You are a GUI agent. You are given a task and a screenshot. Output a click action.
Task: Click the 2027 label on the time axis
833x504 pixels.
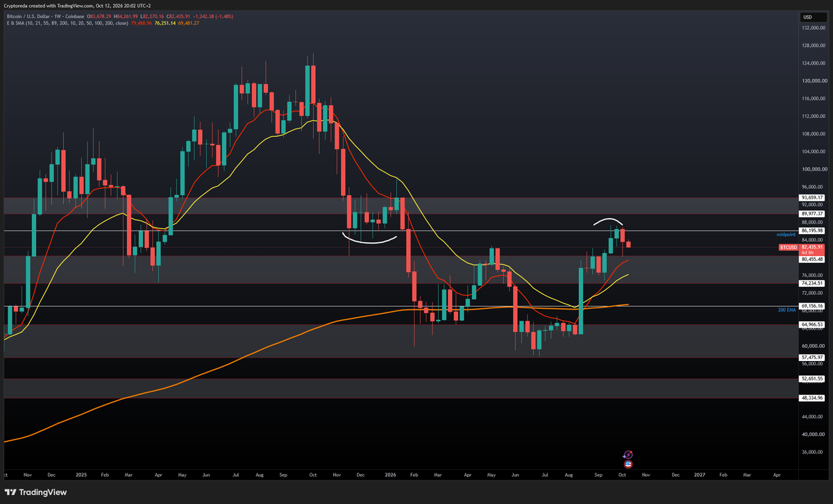coord(700,475)
